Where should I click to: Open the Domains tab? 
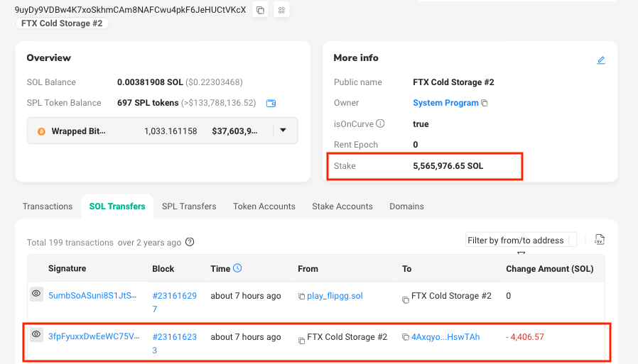pos(406,206)
